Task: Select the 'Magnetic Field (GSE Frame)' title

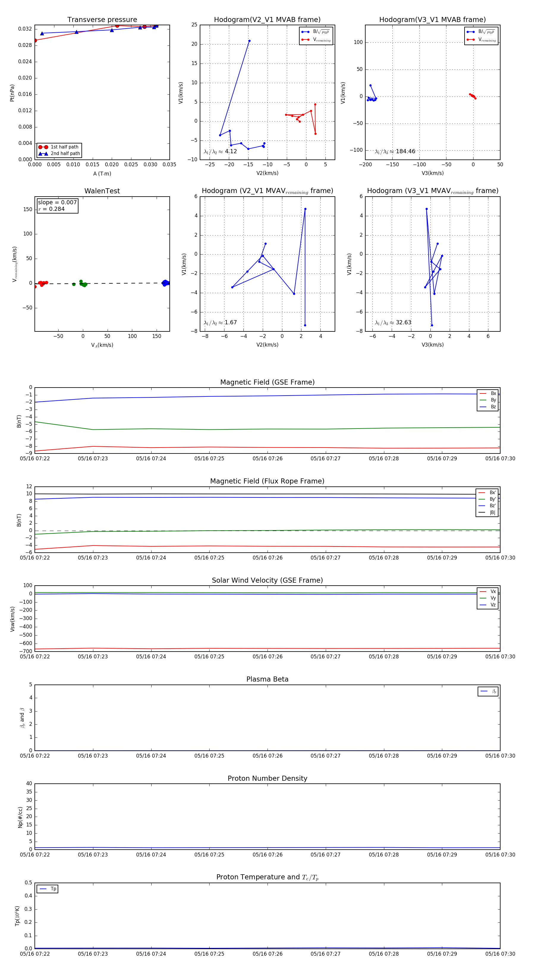Action: [267, 382]
